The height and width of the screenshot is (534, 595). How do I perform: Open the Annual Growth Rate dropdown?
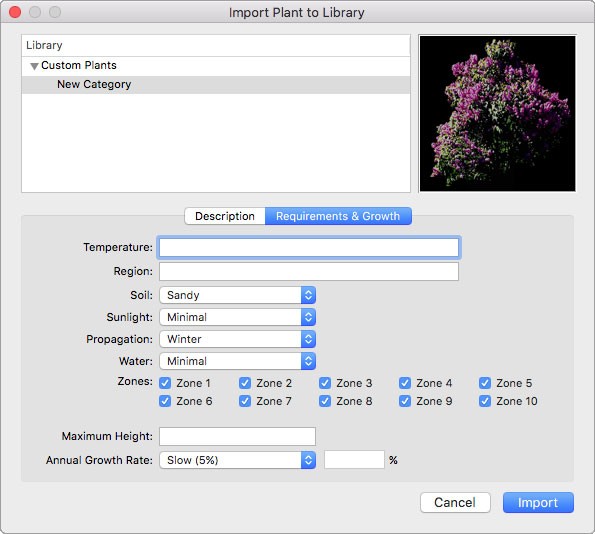[238, 460]
